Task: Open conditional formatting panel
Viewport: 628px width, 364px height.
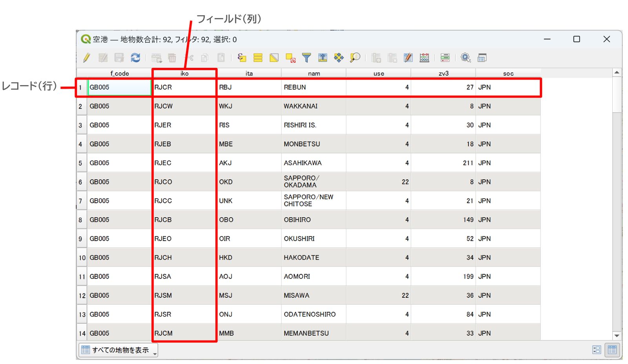Action: 445,58
